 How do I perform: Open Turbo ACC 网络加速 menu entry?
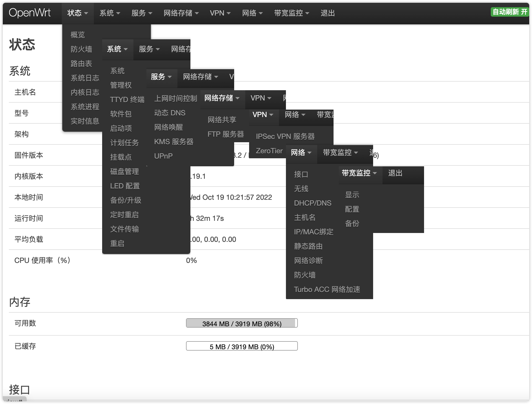point(327,289)
